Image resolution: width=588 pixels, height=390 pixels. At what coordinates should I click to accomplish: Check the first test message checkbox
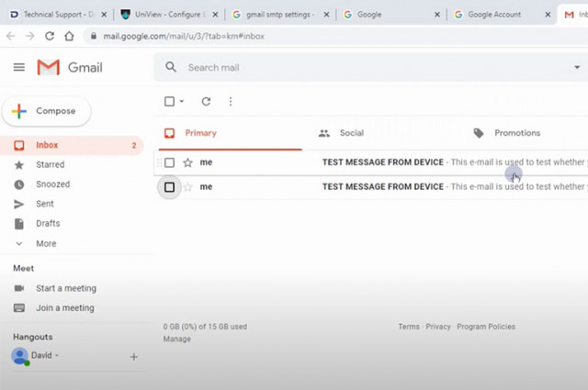pos(169,162)
